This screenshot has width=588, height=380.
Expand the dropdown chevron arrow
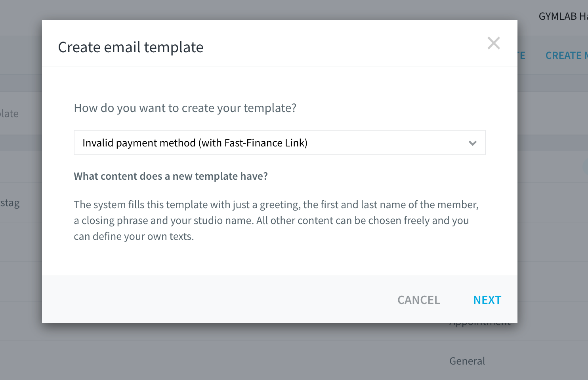(x=472, y=143)
